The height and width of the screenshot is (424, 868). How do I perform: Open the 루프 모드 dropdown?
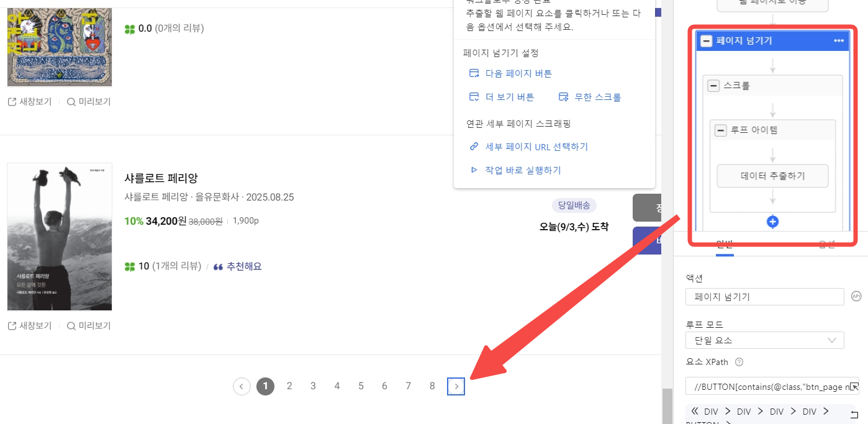[764, 340]
